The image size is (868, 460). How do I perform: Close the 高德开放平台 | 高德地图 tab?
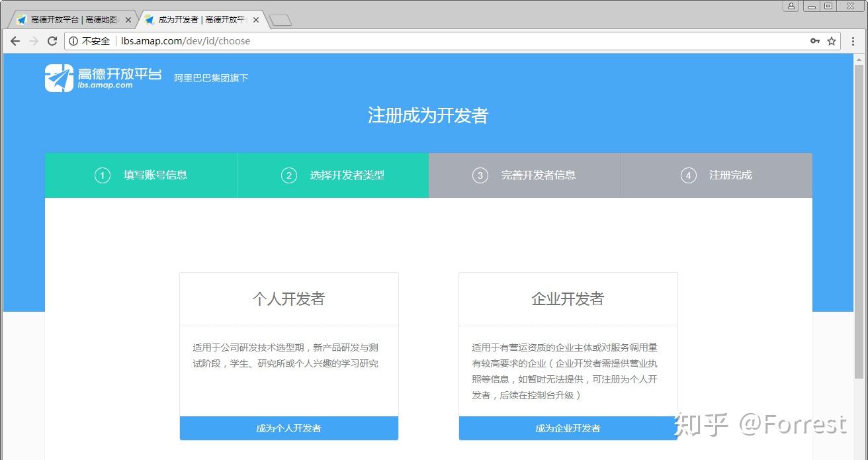tap(128, 20)
